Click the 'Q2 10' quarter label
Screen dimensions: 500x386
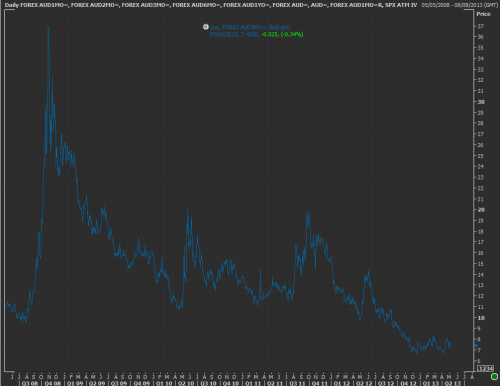tap(186, 383)
